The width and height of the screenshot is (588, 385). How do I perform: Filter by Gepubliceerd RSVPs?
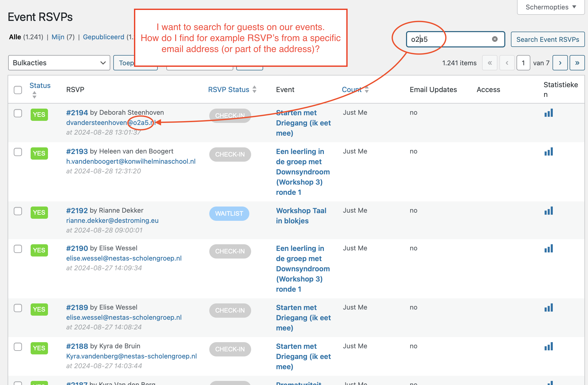(x=104, y=37)
